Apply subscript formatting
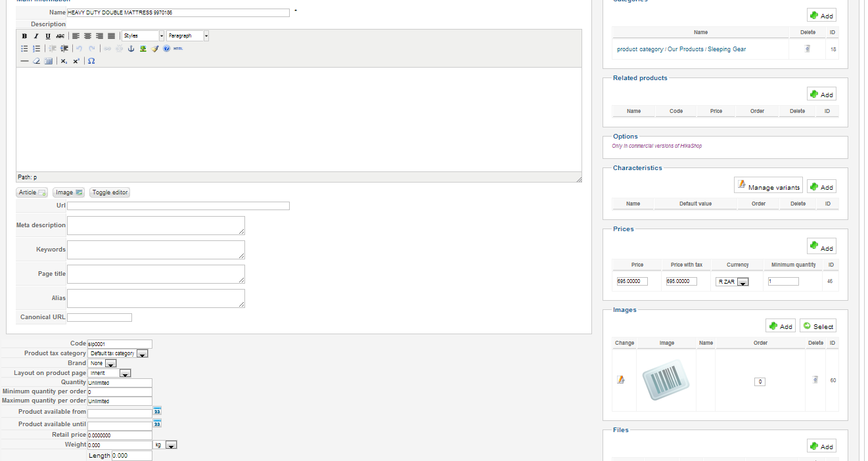868x461 pixels. coord(64,61)
